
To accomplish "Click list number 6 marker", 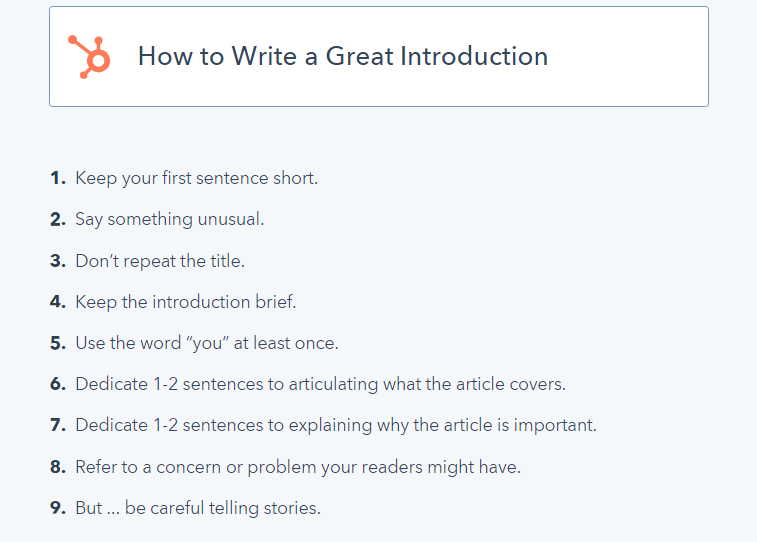I will click(57, 384).
